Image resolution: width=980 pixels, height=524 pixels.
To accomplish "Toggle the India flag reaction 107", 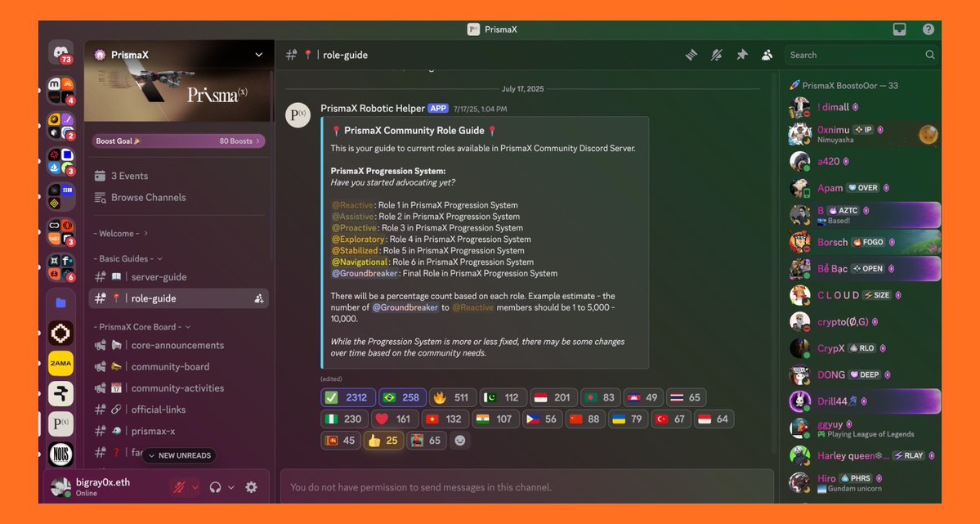I will pyautogui.click(x=495, y=419).
